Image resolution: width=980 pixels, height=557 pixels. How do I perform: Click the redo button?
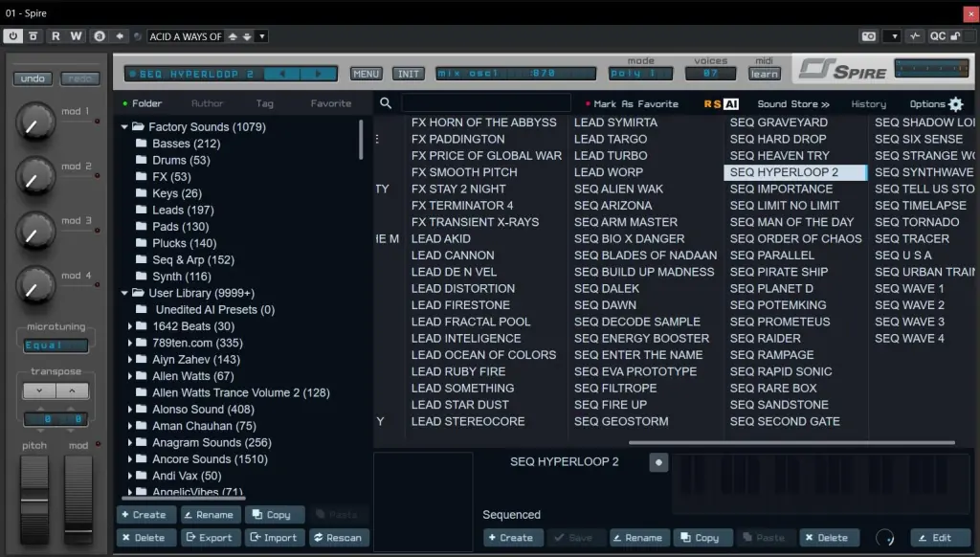[x=80, y=78]
